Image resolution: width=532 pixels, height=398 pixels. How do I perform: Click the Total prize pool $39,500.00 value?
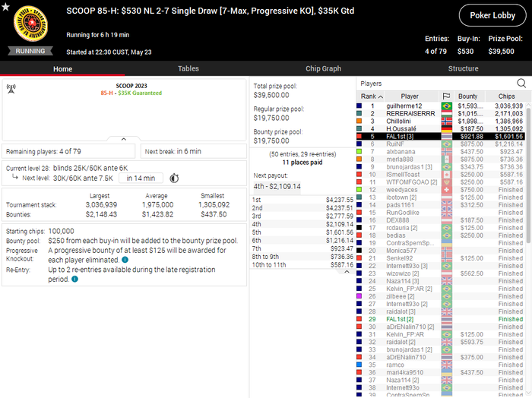271,95
